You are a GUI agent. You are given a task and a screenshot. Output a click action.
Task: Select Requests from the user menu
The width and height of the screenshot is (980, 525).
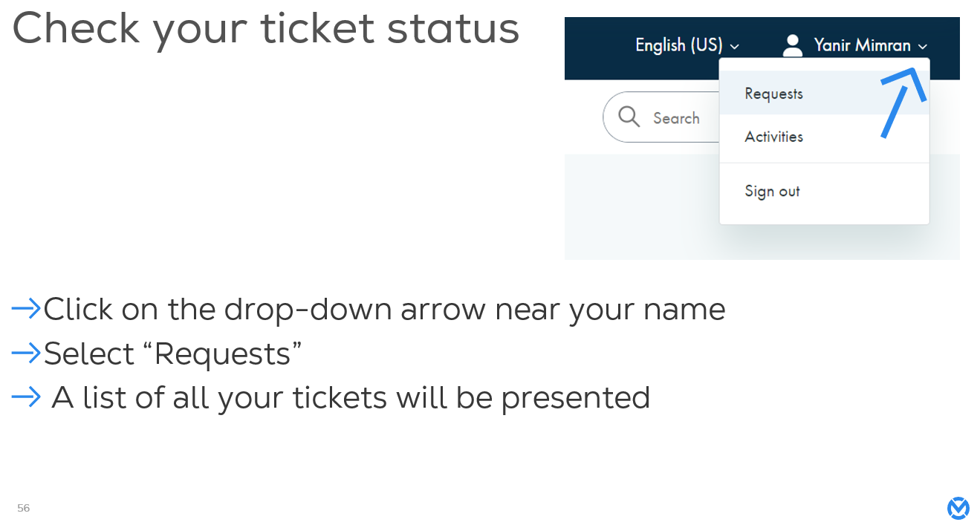[773, 94]
